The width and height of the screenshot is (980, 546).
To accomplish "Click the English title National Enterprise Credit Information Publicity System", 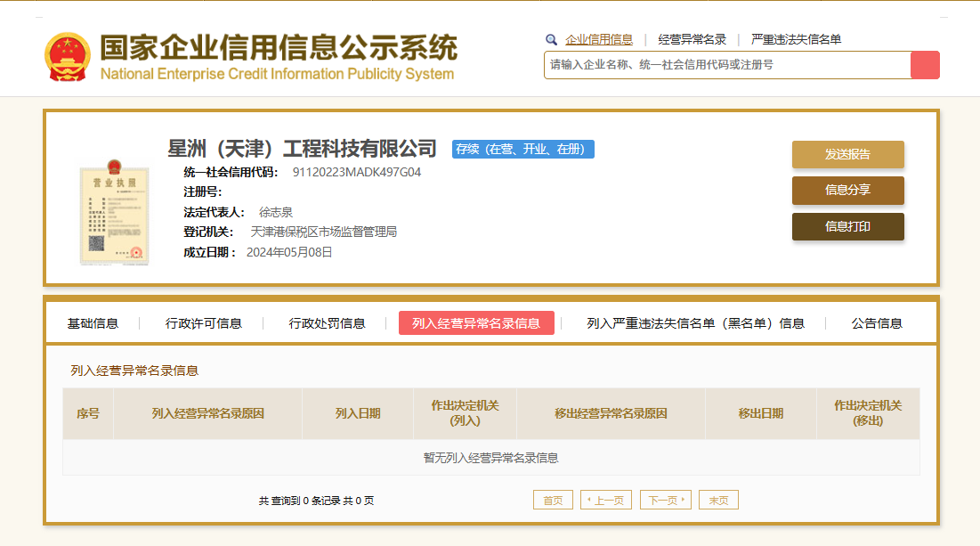I will pyautogui.click(x=277, y=74).
